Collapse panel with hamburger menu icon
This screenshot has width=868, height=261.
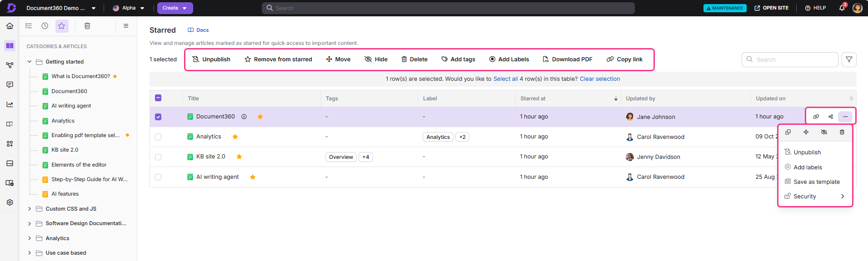[x=126, y=26]
